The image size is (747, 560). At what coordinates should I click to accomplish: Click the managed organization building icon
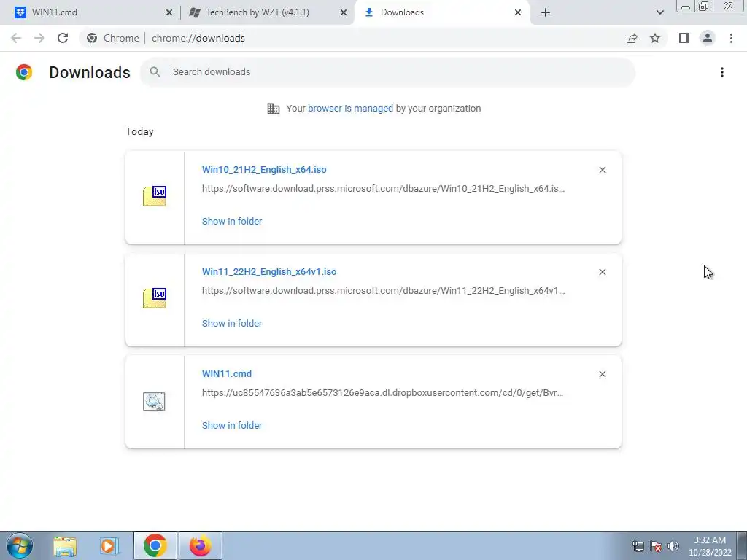click(274, 109)
